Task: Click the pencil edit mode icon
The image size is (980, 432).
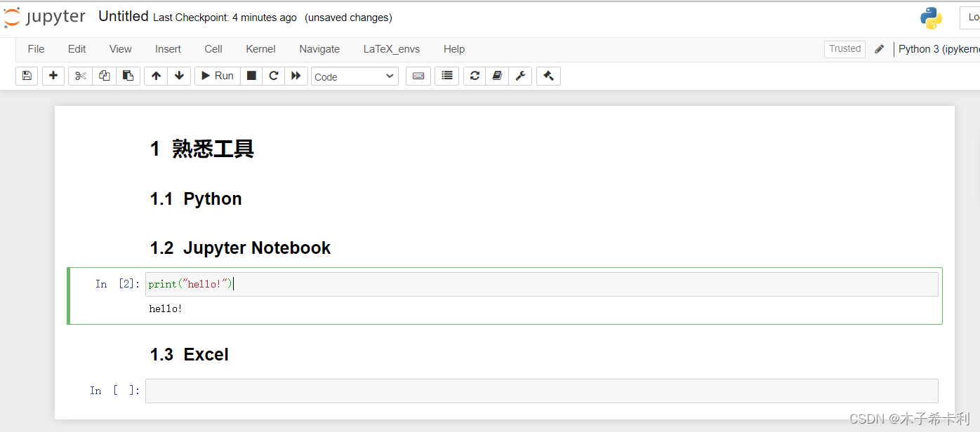Action: click(x=880, y=49)
